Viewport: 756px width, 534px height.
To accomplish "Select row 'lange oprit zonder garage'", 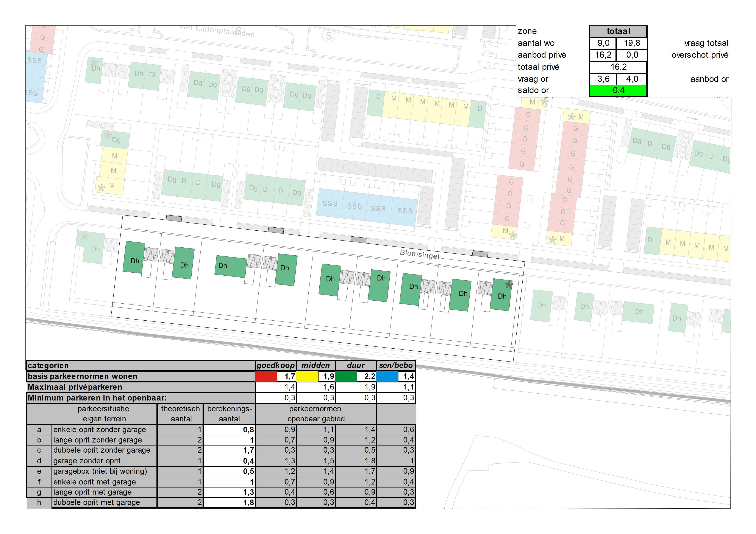I will [x=221, y=440].
